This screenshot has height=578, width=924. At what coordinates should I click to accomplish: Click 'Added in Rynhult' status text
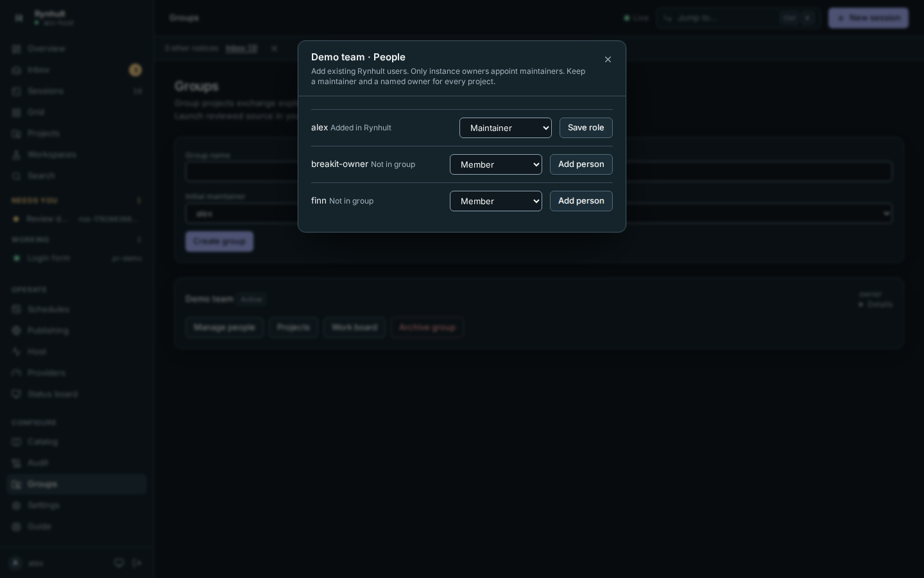pyautogui.click(x=361, y=128)
